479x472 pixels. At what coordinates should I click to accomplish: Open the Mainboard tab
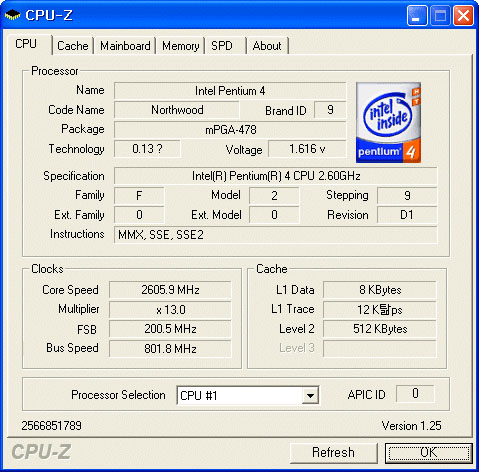[x=125, y=46]
